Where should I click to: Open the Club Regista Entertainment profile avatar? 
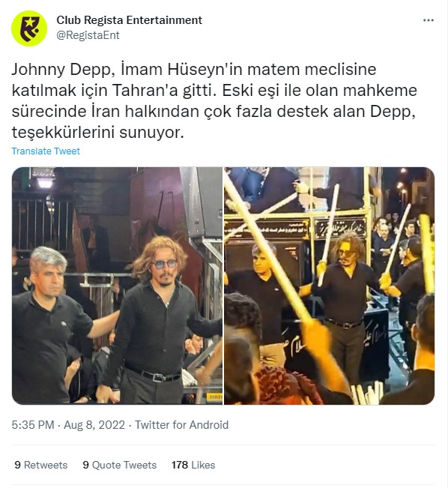pos(29,28)
